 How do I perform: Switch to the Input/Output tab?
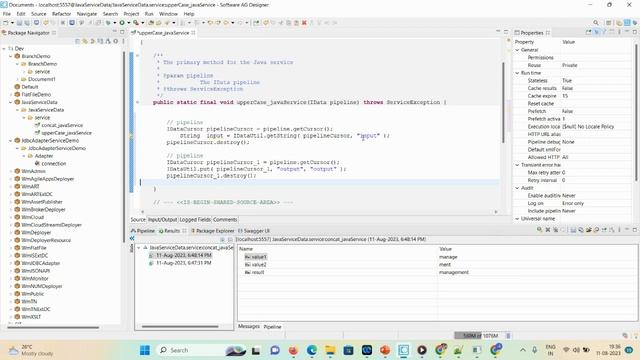coord(162,220)
